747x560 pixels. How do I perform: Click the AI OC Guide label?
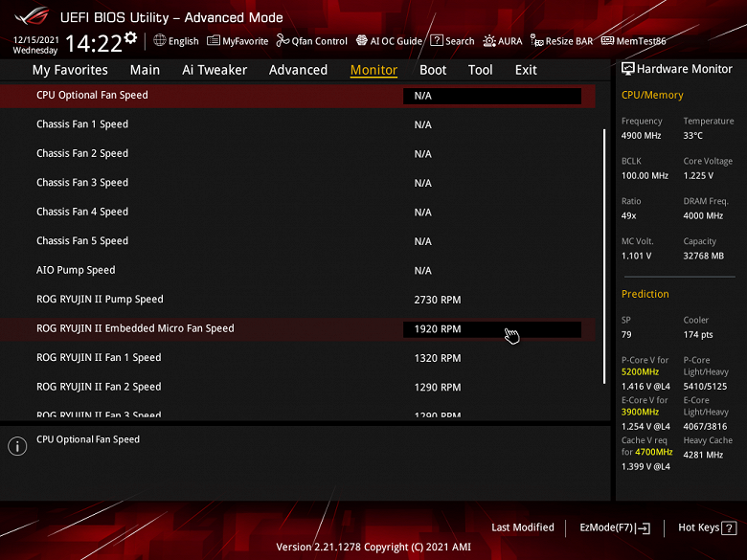point(396,41)
